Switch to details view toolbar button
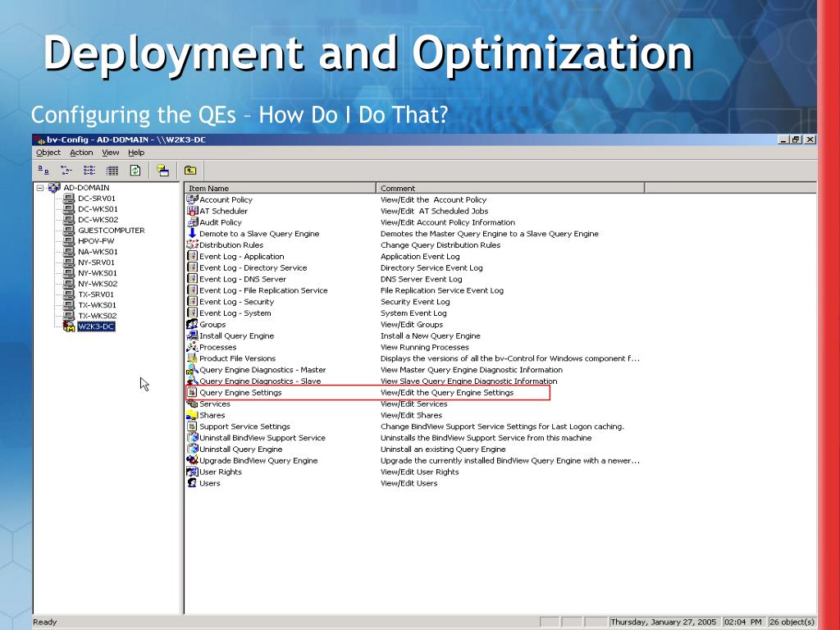 pos(112,171)
